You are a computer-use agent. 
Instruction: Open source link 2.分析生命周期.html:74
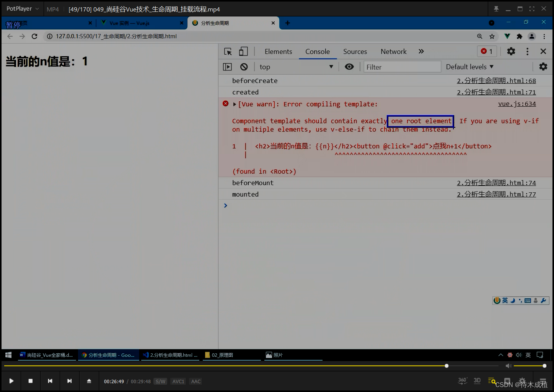pos(496,183)
